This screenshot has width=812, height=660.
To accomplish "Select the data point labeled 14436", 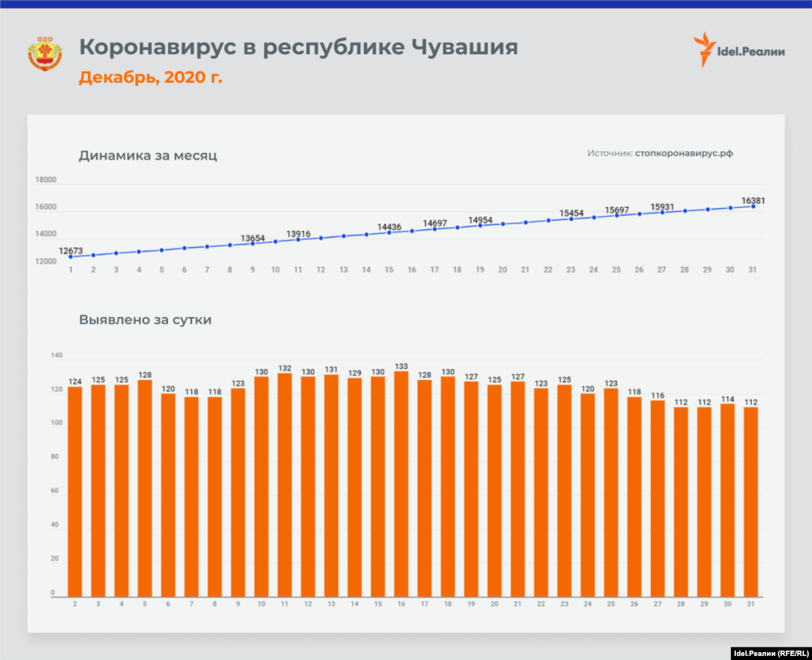I will pyautogui.click(x=389, y=232).
